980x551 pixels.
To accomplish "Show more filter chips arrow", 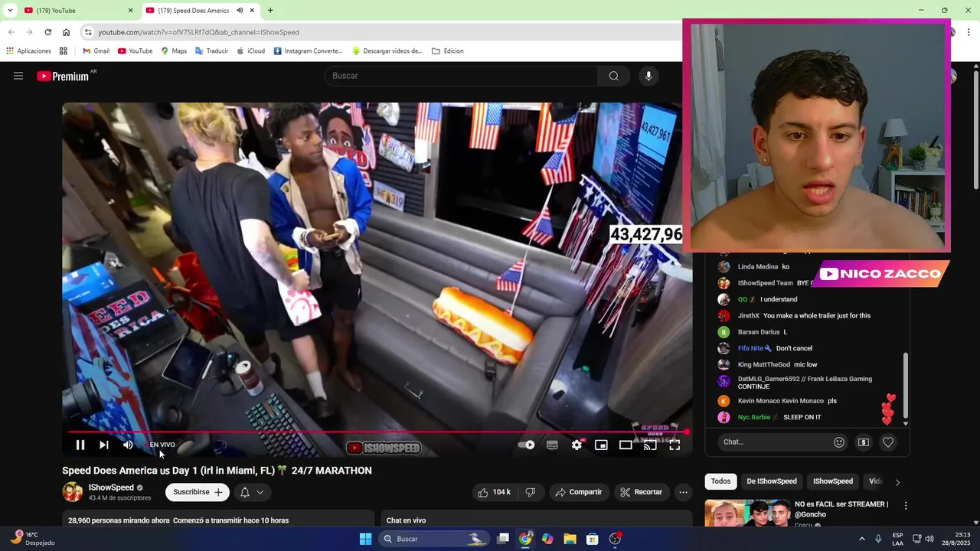I will pyautogui.click(x=897, y=482).
